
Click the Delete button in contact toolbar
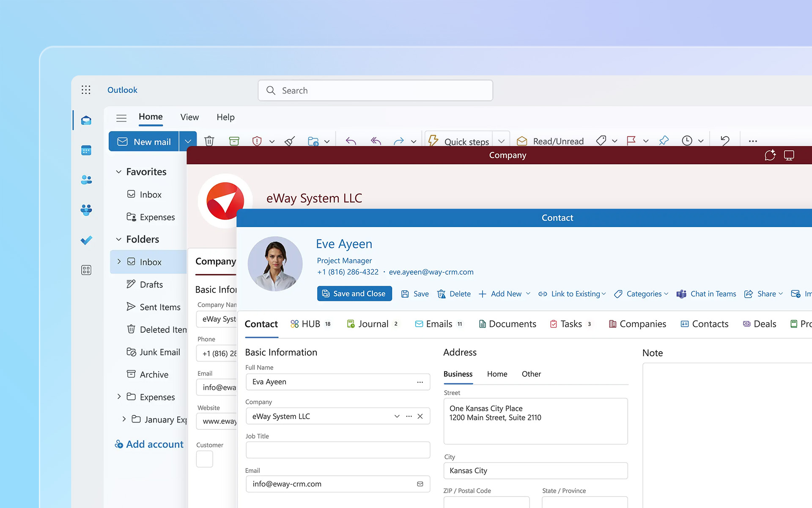(x=454, y=294)
